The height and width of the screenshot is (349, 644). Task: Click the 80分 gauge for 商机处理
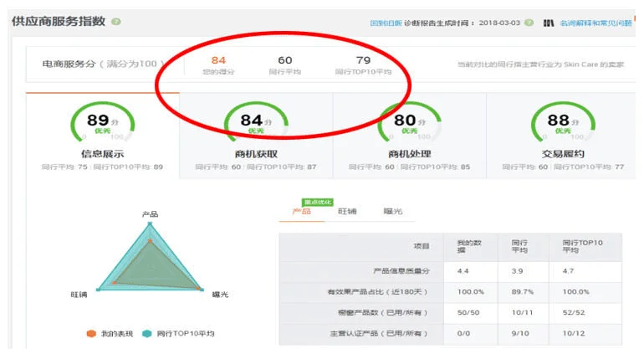(x=410, y=122)
